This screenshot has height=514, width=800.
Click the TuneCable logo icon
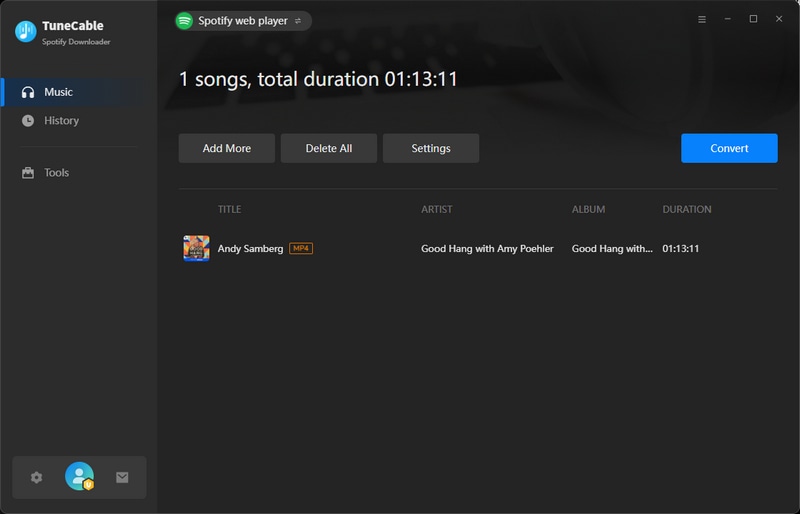pos(26,32)
